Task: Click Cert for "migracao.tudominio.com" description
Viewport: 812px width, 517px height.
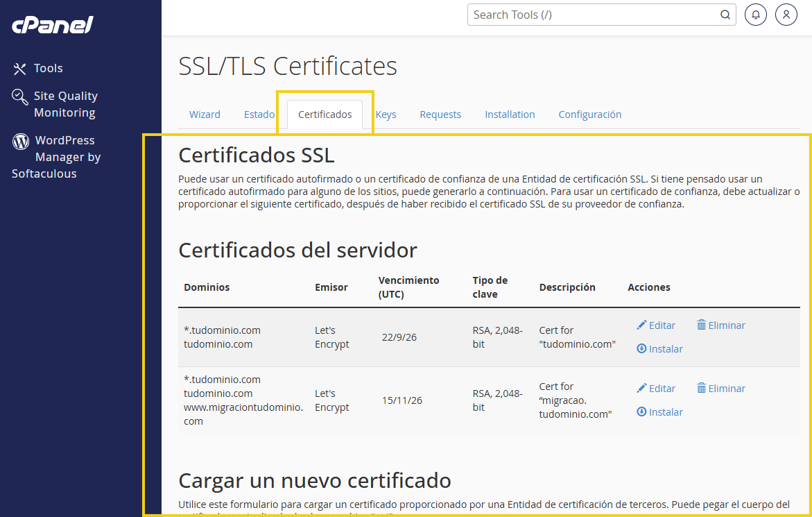Action: pyautogui.click(x=576, y=400)
